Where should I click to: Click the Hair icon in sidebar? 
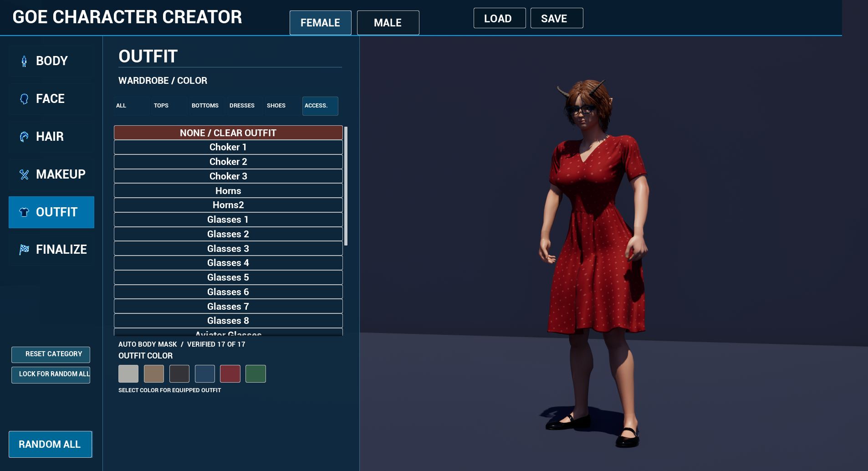point(24,137)
